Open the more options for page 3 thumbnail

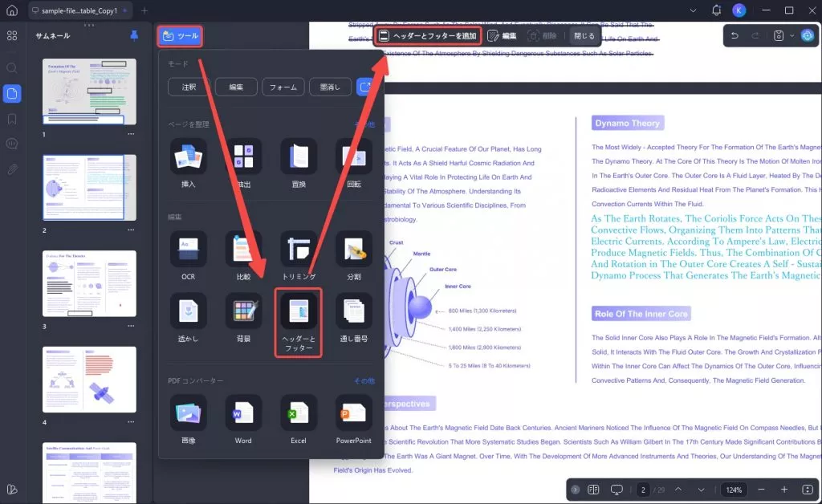(x=131, y=326)
